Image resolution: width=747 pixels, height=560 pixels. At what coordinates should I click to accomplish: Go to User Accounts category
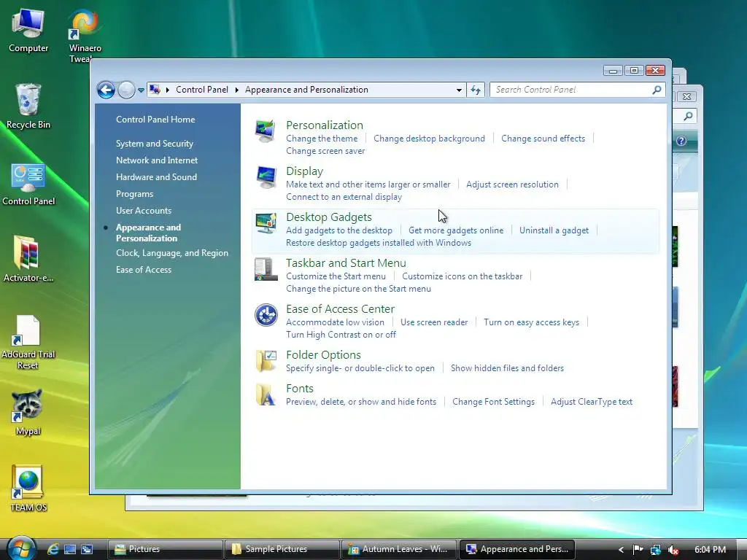[144, 211]
